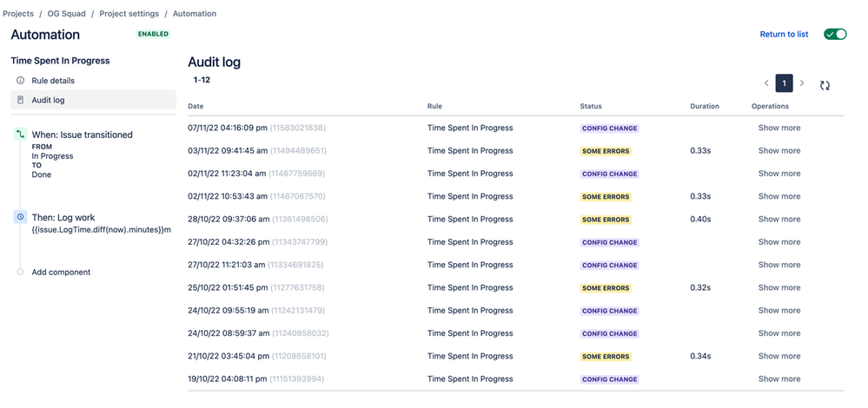Click the Rule details info icon
868x408 pixels.
(x=21, y=80)
